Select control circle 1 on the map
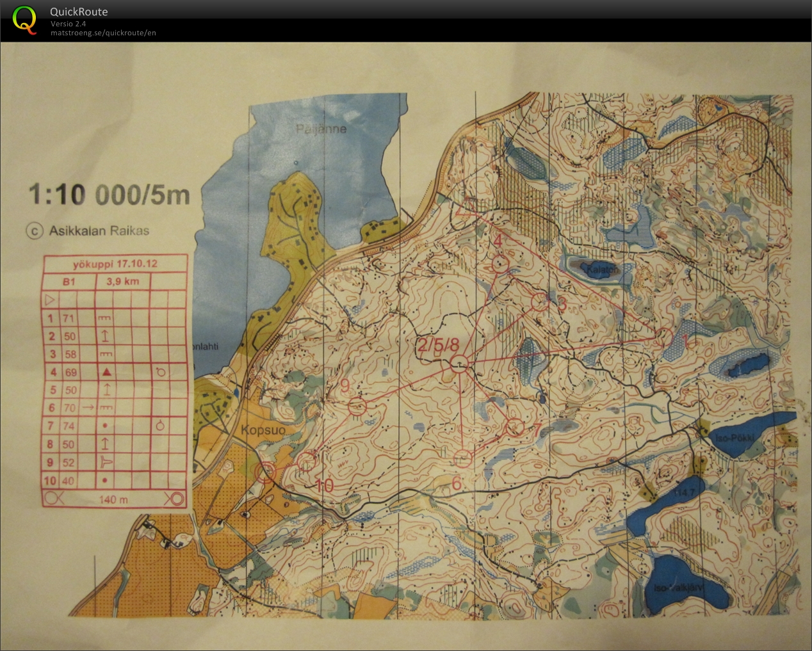 click(x=665, y=336)
